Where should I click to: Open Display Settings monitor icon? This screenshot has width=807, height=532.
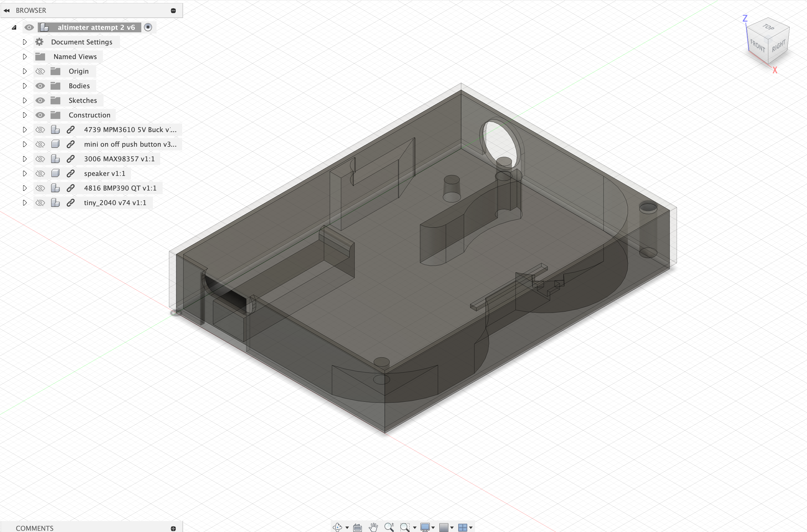425,527
